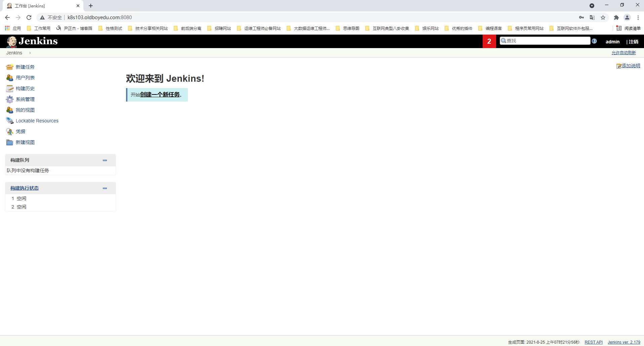Toggle auto refresh (允许自动刷新) link
This screenshot has height=346, width=644.
click(x=623, y=53)
